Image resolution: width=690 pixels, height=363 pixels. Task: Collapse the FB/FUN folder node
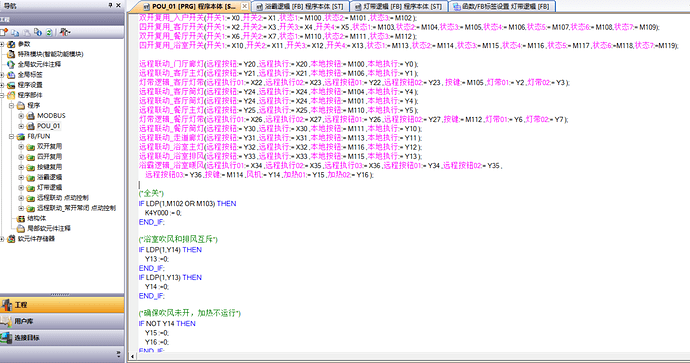click(x=11, y=136)
